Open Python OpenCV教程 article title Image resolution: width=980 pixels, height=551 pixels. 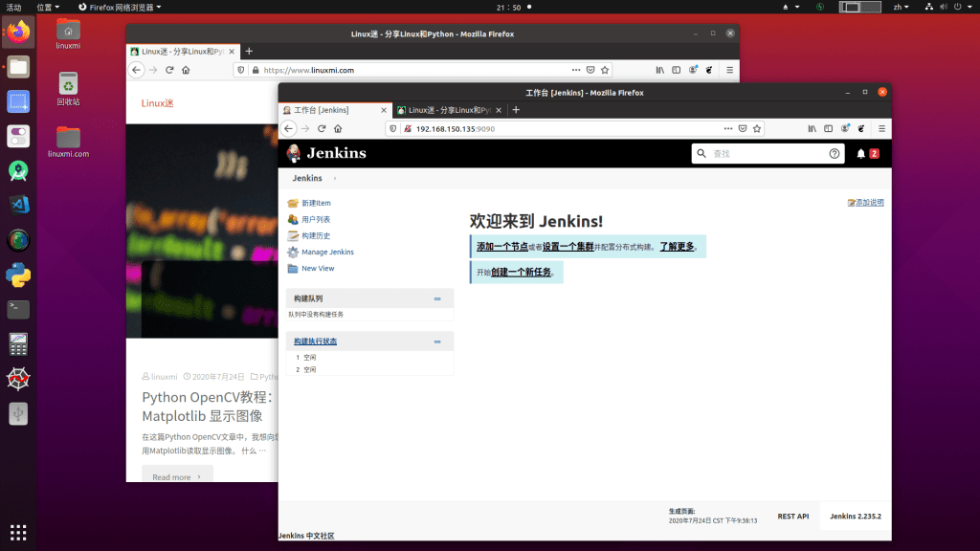click(207, 406)
